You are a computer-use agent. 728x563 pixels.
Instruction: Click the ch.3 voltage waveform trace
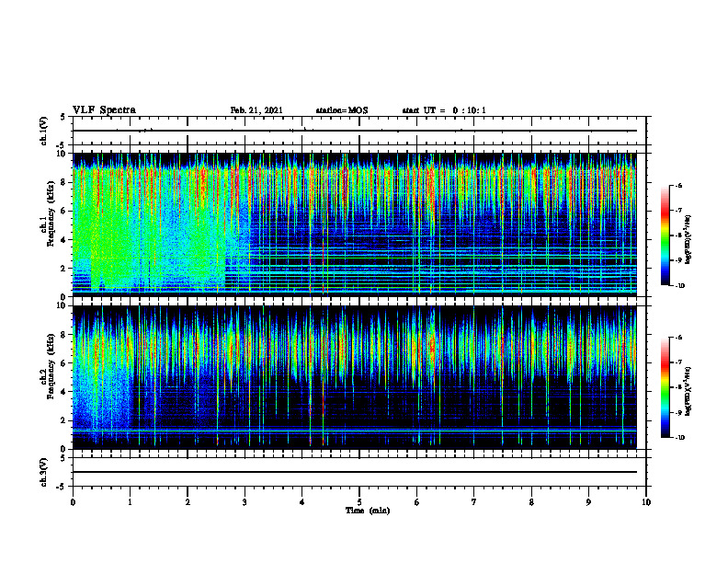(x=355, y=472)
